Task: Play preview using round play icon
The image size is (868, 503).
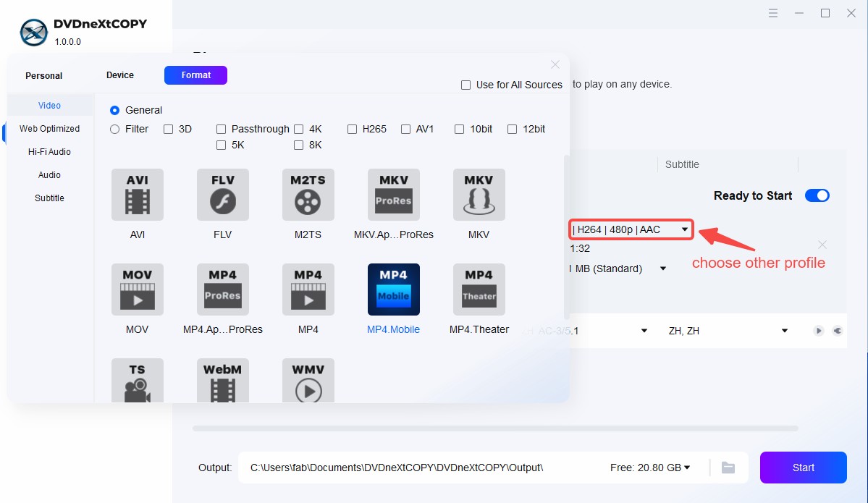Action: click(x=818, y=331)
